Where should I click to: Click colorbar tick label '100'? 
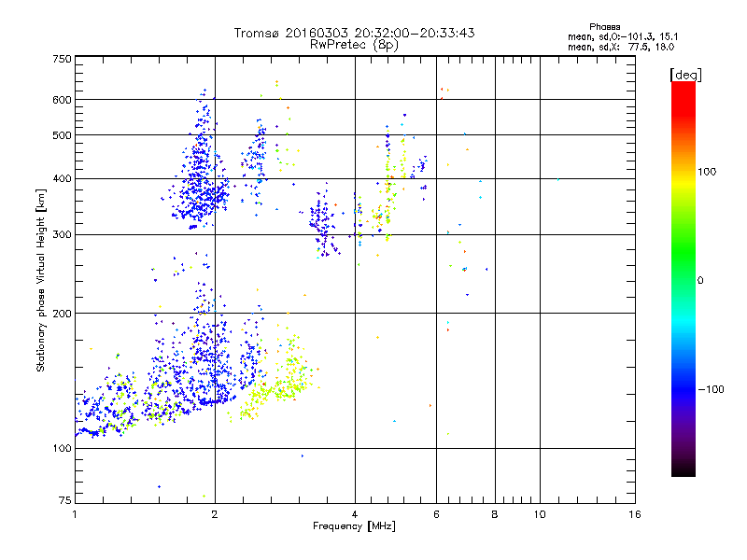click(707, 172)
